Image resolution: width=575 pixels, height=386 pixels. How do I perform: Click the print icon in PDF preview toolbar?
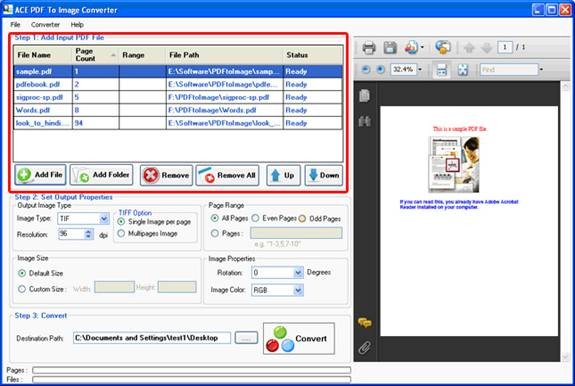[x=369, y=48]
